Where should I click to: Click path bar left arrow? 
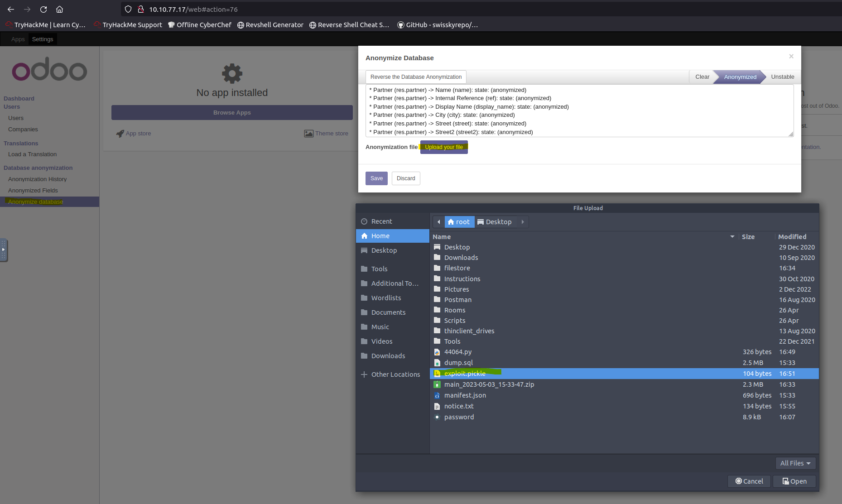438,222
